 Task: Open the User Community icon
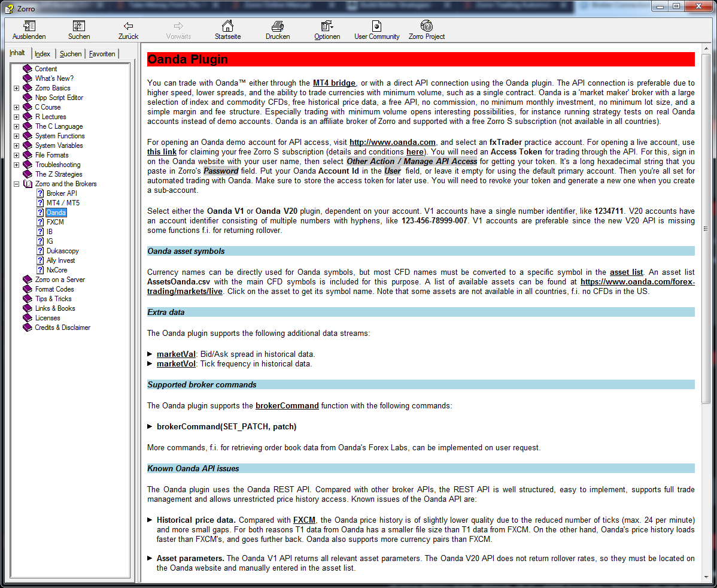pos(377,26)
